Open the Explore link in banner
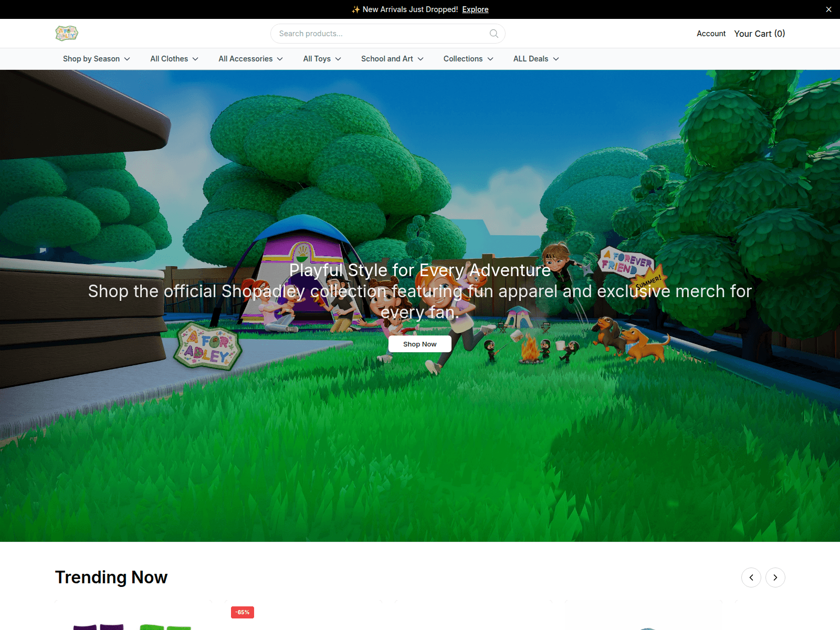This screenshot has height=630, width=840. pos(475,9)
